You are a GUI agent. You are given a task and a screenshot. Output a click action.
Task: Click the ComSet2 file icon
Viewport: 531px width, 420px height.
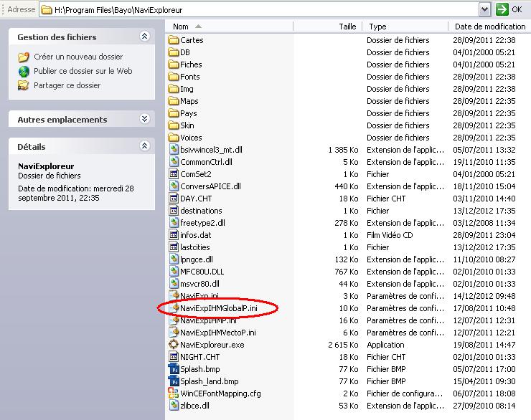click(174, 174)
